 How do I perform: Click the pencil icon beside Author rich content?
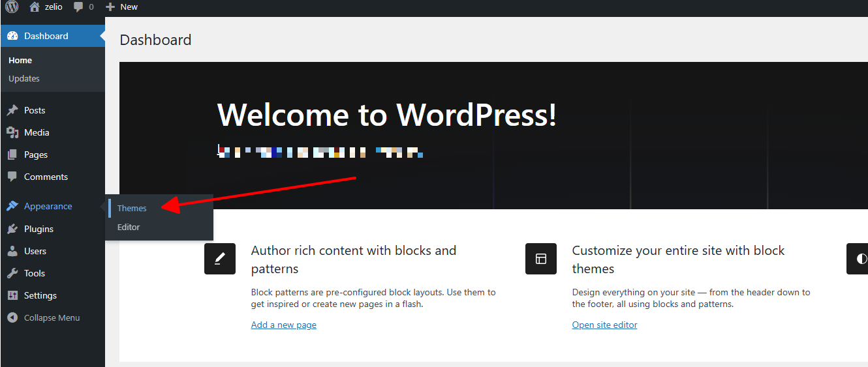tap(220, 259)
